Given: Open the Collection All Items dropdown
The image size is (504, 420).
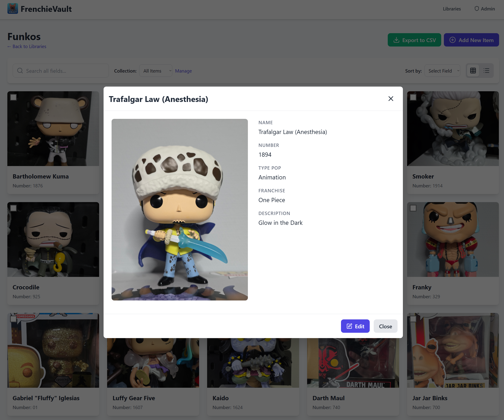Looking at the screenshot, I should pos(156,71).
